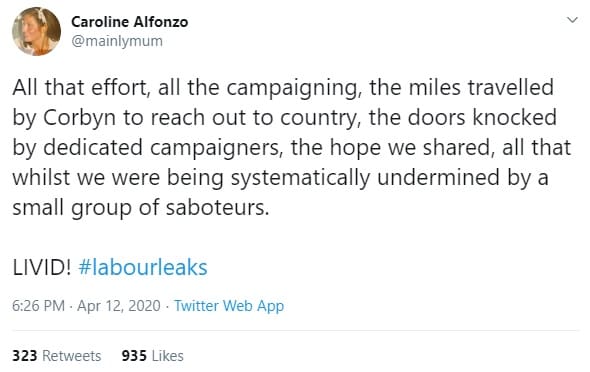Screen dimensions: 590x372
Task: Open the @mainlymum handle link
Action: coord(117,41)
